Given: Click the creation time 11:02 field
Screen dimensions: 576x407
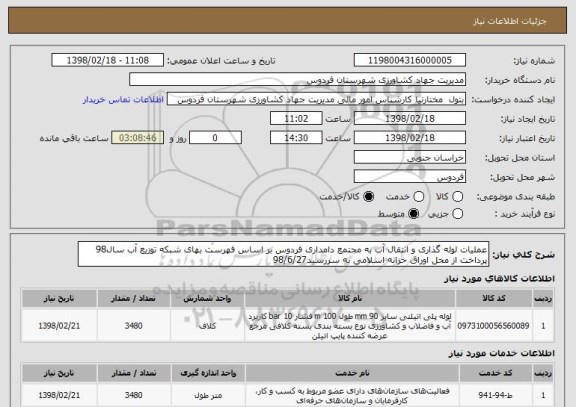Looking at the screenshot, I should [x=296, y=119].
